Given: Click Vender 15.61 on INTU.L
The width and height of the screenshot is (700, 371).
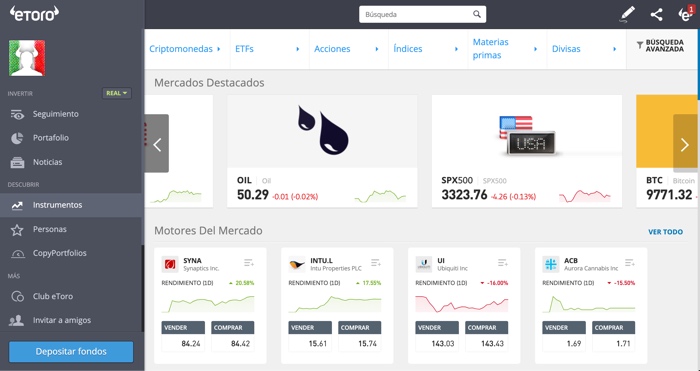Looking at the screenshot, I should coord(310,336).
